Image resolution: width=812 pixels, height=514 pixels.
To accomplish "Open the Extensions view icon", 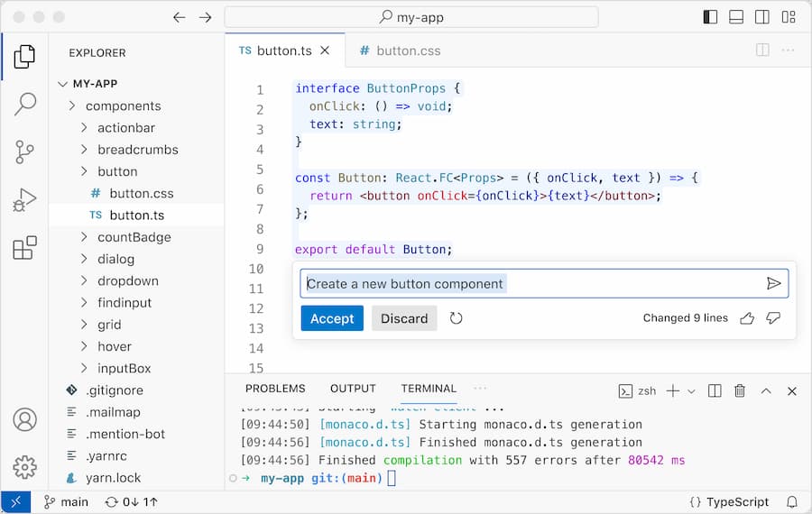I will pyautogui.click(x=24, y=247).
